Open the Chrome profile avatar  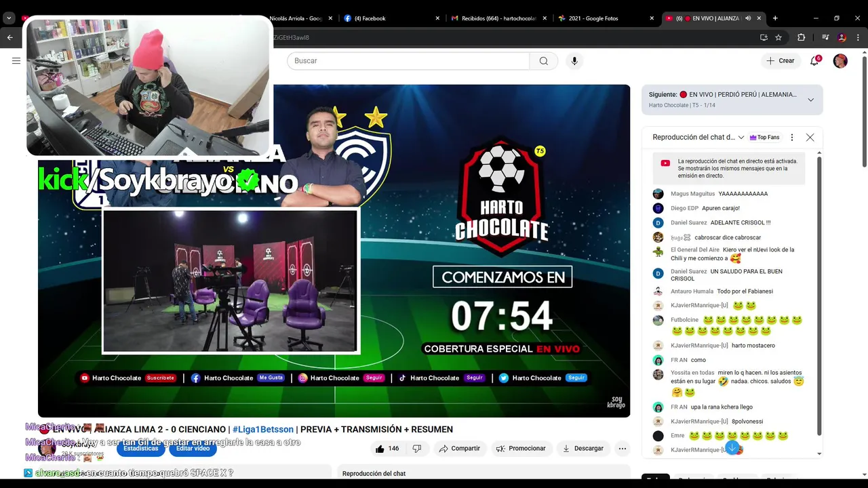[842, 37]
